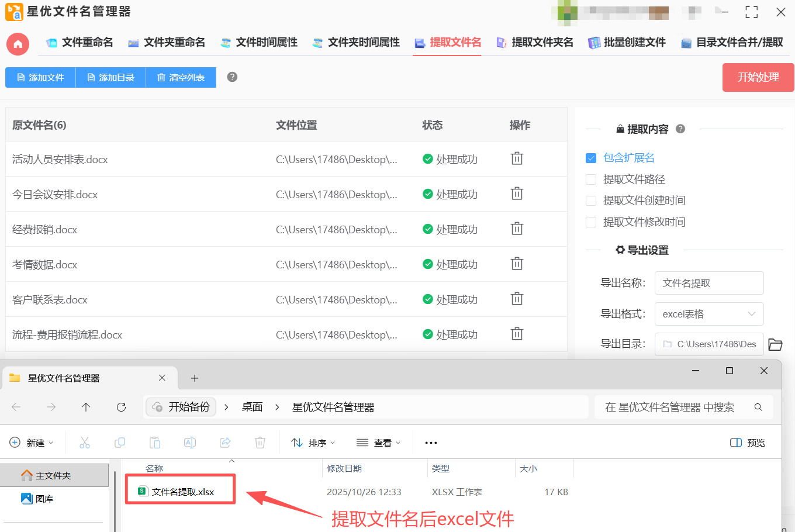Refresh the explorer folder view
Screen dimensions: 795x532
pyautogui.click(x=121, y=407)
